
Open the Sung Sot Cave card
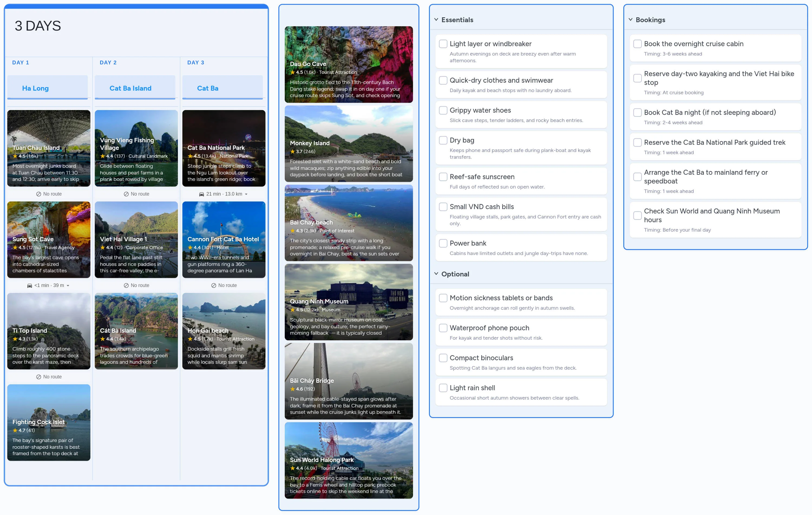pos(49,240)
